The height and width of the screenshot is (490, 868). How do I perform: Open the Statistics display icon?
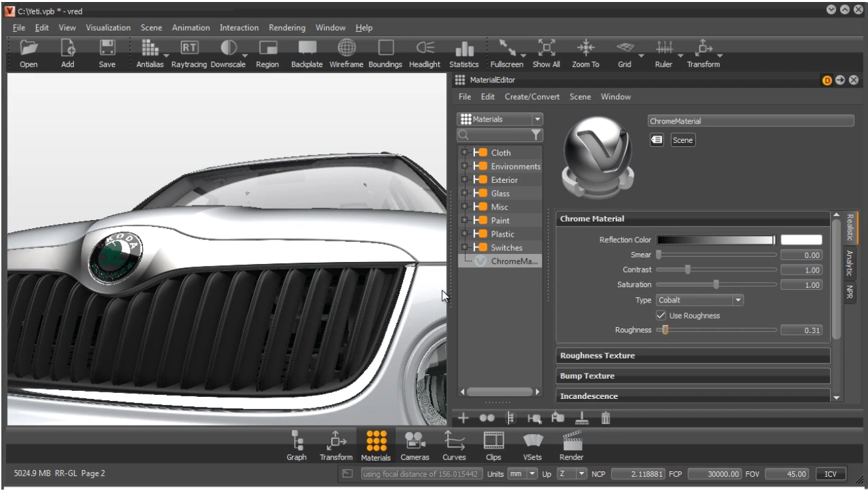(x=464, y=49)
